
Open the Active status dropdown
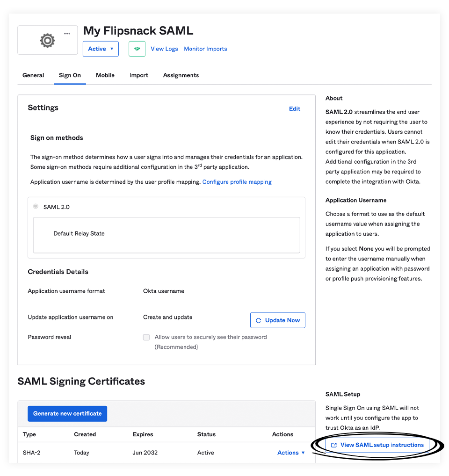coord(101,49)
